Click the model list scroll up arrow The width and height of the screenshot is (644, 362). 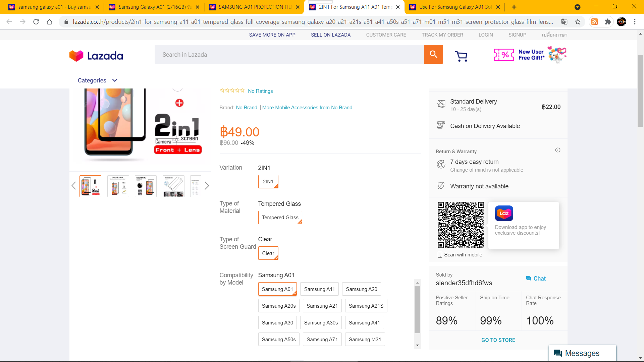point(417,283)
